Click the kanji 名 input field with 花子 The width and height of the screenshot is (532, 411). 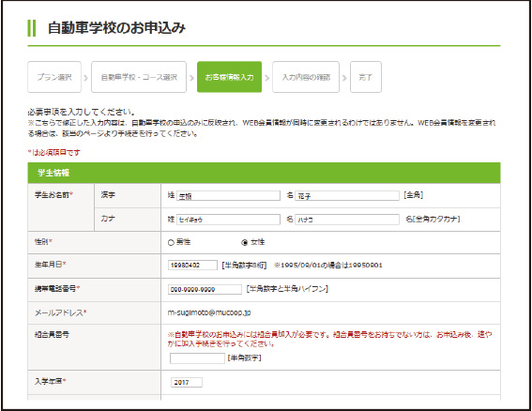click(347, 195)
